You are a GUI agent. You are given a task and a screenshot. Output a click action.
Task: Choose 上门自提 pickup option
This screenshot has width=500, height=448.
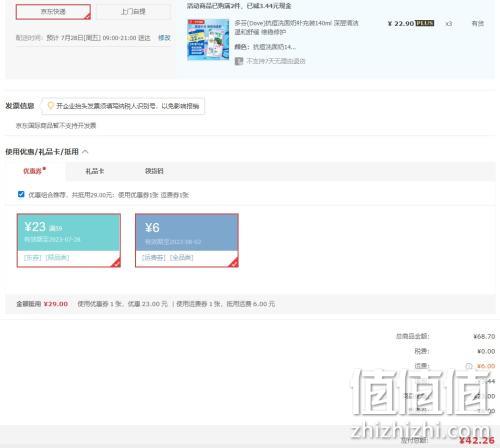133,12
